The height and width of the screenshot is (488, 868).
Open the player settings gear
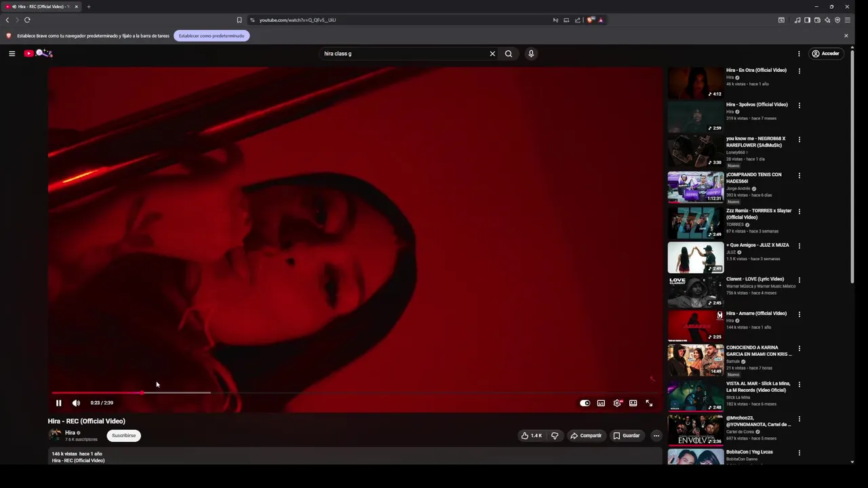point(617,403)
